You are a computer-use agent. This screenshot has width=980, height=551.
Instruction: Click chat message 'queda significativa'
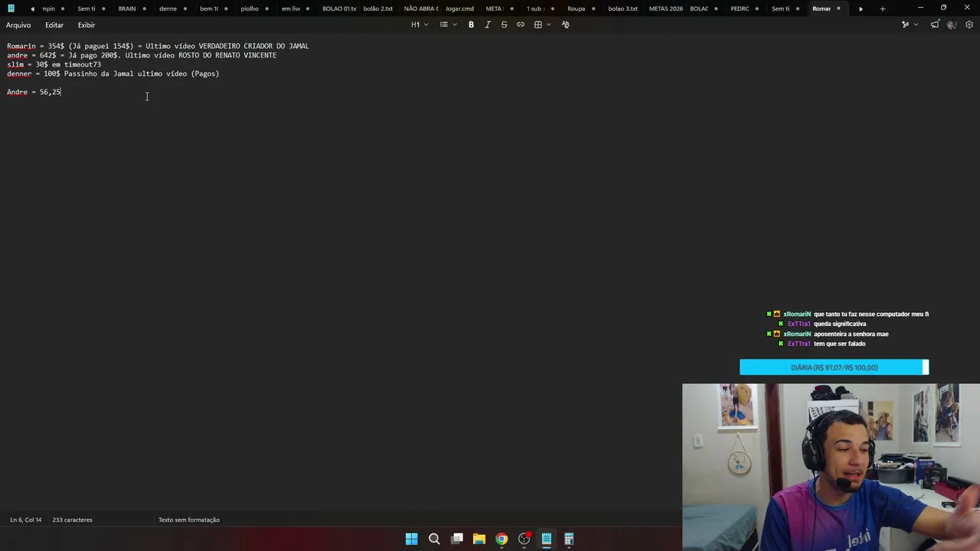pyautogui.click(x=840, y=324)
